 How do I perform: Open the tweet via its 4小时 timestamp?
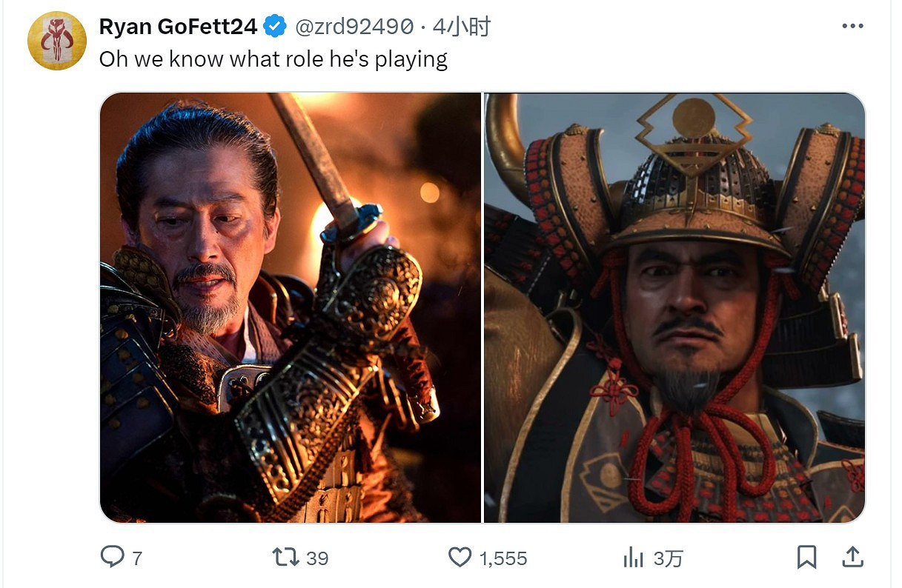462,27
